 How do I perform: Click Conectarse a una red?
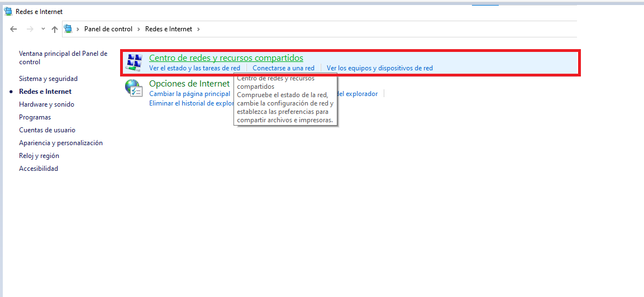click(x=283, y=68)
